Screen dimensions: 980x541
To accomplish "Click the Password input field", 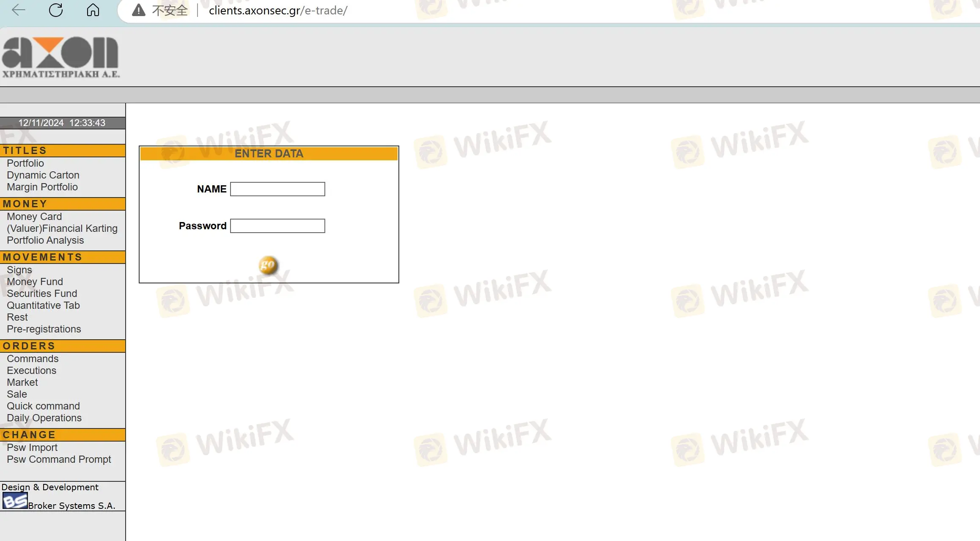I will point(278,225).
